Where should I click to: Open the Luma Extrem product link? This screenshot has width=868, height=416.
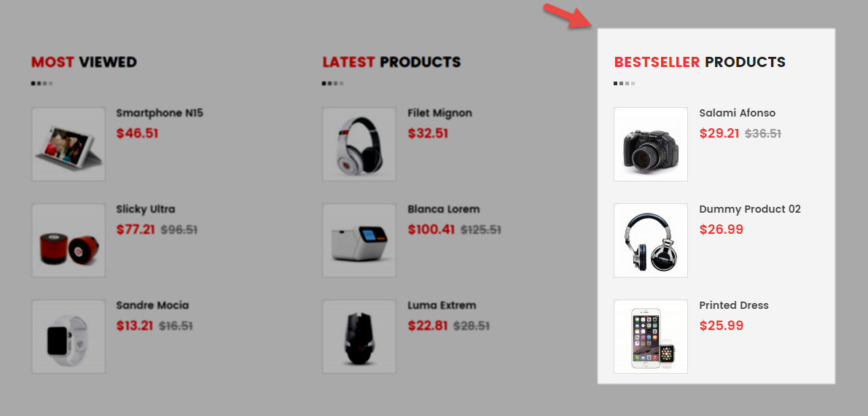[x=442, y=305]
